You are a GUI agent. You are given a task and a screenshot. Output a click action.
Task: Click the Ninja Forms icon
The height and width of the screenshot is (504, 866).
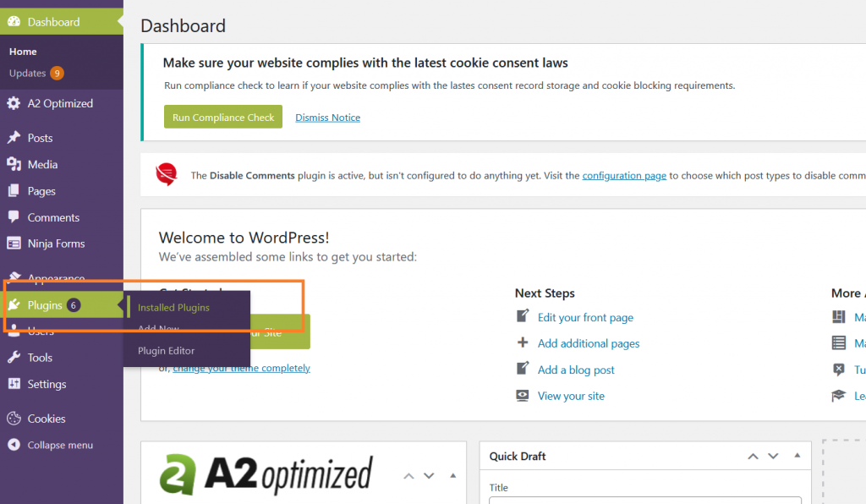pyautogui.click(x=14, y=244)
